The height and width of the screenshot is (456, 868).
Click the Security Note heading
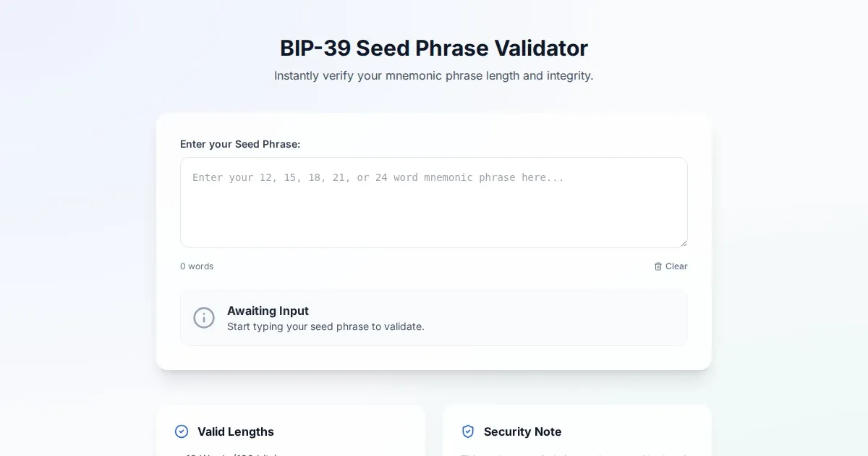click(x=522, y=431)
